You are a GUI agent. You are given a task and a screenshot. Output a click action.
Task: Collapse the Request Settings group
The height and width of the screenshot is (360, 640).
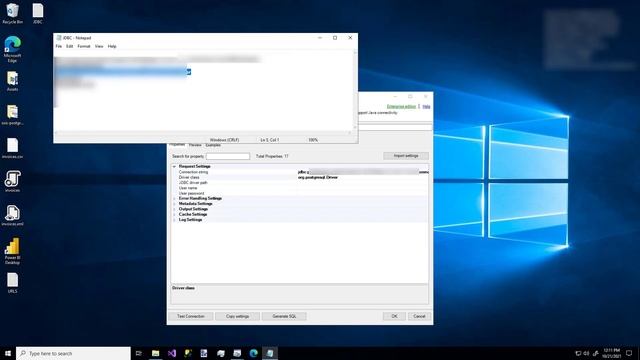click(x=174, y=167)
